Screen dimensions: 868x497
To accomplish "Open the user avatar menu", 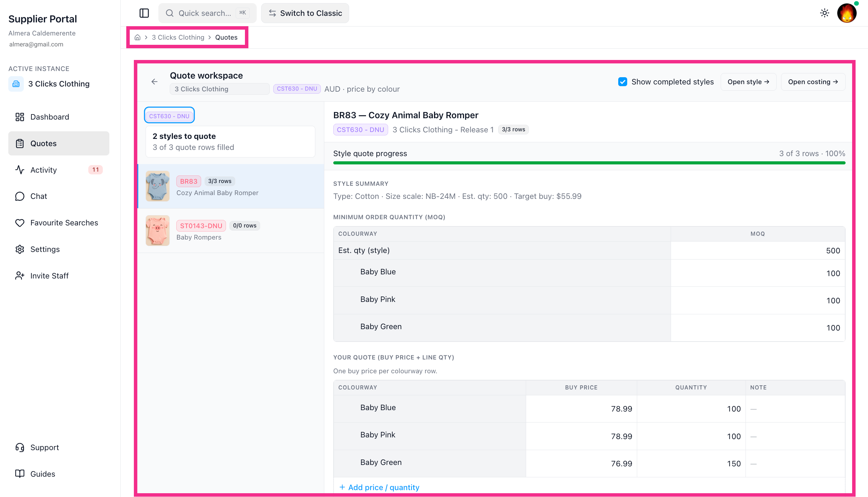I will point(847,13).
